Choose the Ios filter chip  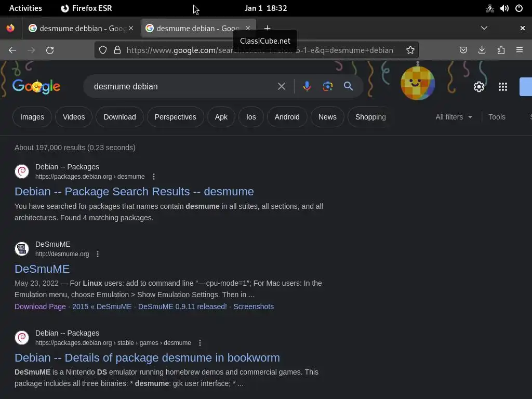[251, 117]
